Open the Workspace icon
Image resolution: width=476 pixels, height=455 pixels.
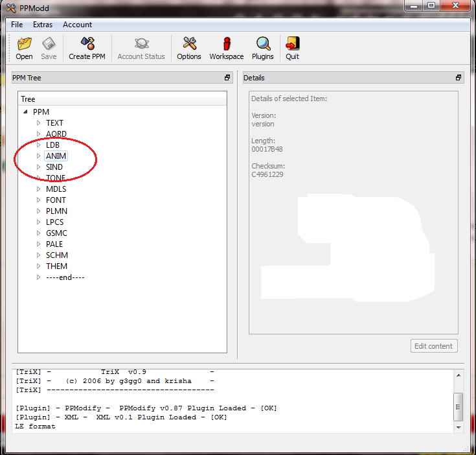coord(227,43)
